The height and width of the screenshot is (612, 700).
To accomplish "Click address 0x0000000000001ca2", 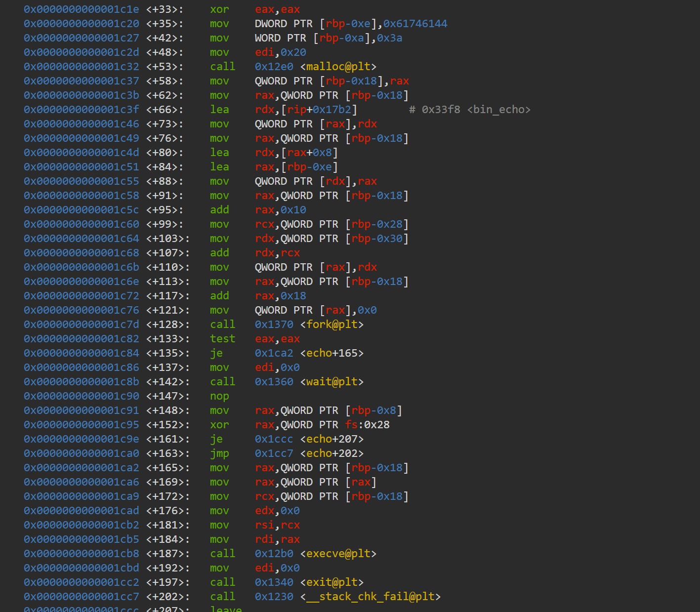I will tap(82, 468).
